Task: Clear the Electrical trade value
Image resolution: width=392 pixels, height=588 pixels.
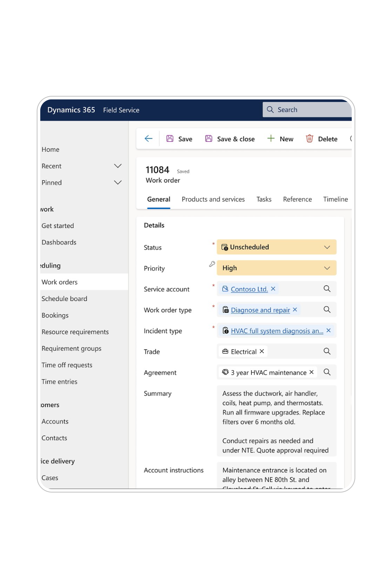Action: pos(262,351)
